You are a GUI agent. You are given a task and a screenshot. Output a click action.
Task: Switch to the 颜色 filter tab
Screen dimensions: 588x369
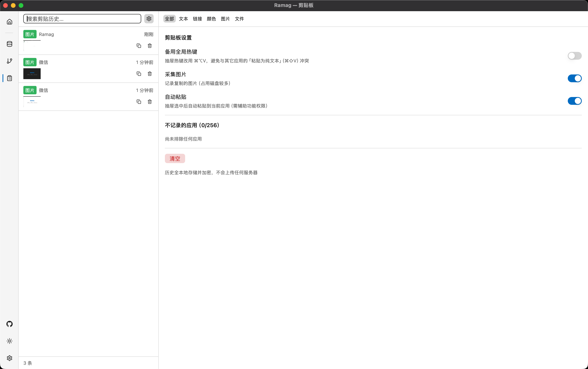tap(211, 19)
